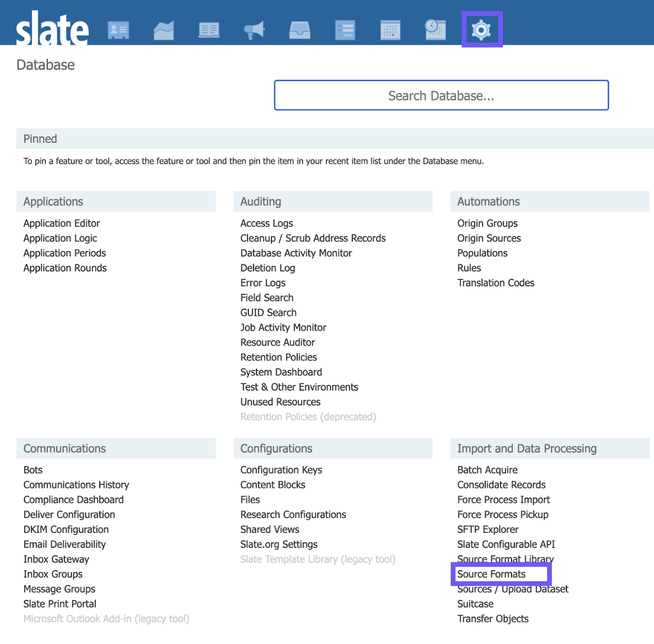This screenshot has height=644, width=654.
Task: Open Transfer Objects
Action: coord(493,618)
